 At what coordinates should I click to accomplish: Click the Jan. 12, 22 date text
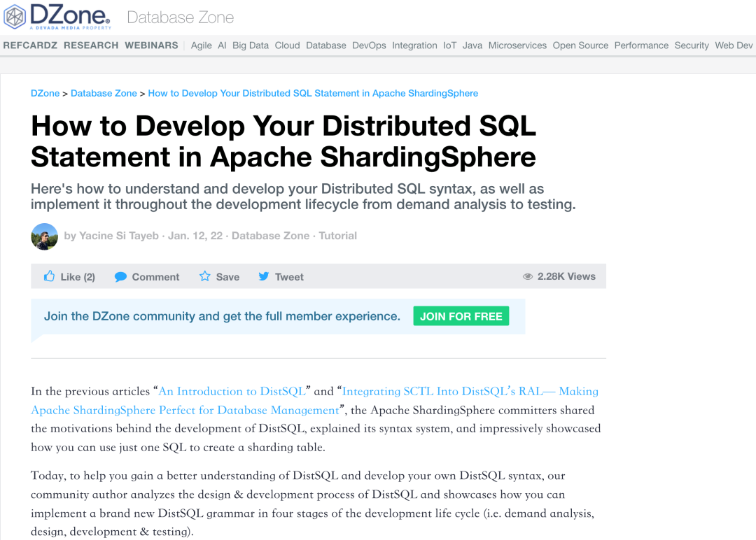[195, 236]
